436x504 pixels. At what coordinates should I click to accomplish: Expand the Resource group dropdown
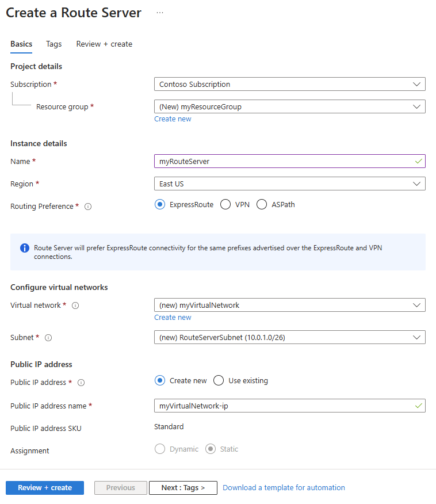[289, 106]
